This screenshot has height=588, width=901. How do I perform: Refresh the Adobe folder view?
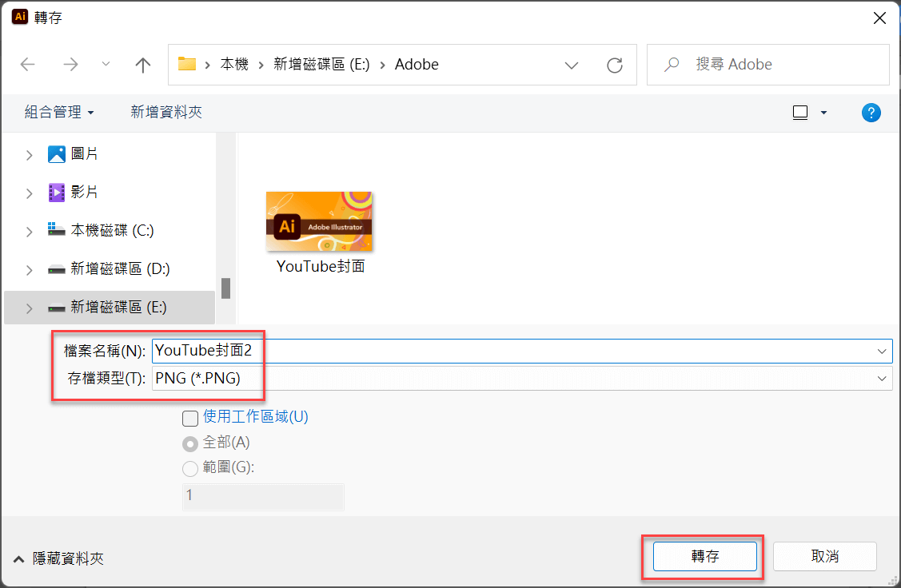click(614, 65)
